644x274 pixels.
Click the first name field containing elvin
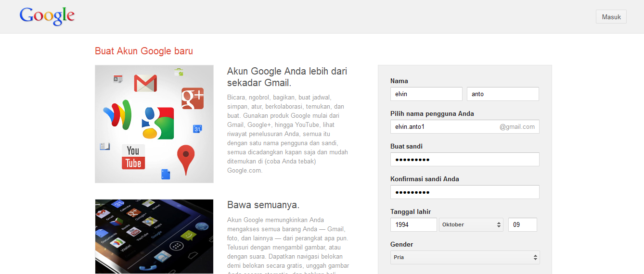(426, 94)
